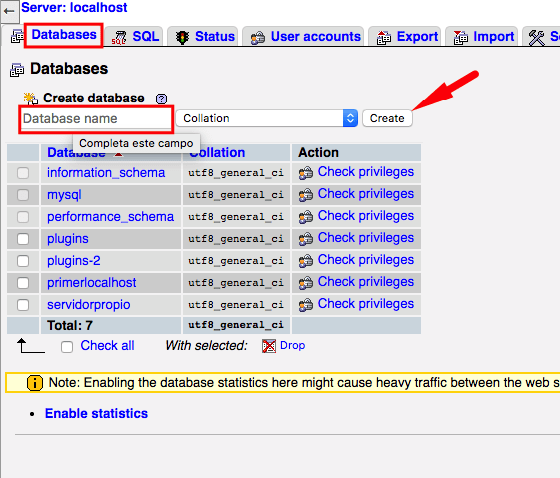The image size is (560, 478).
Task: Select the servidorpropio checkbox
Action: (23, 305)
